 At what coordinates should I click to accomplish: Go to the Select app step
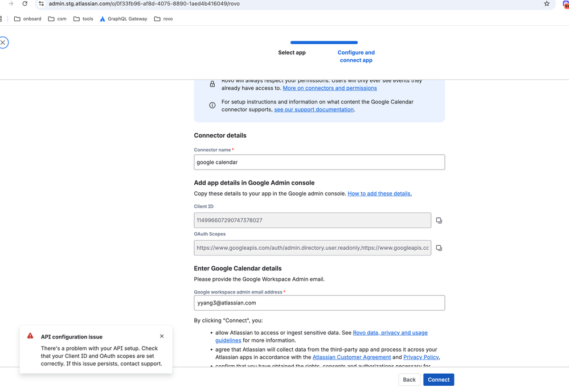coord(292,52)
